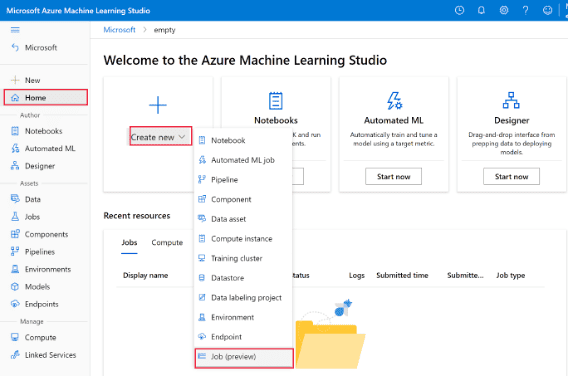Open the notifications bell icon
The image size is (568, 376).
click(481, 11)
